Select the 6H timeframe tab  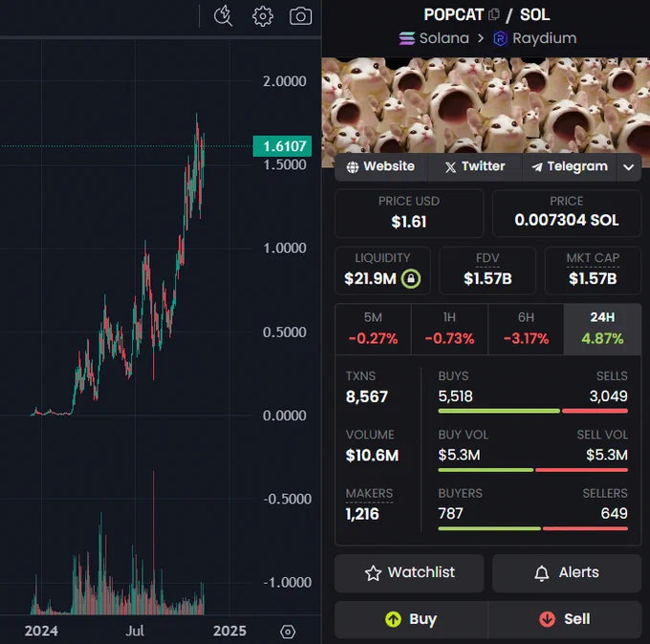click(x=526, y=329)
